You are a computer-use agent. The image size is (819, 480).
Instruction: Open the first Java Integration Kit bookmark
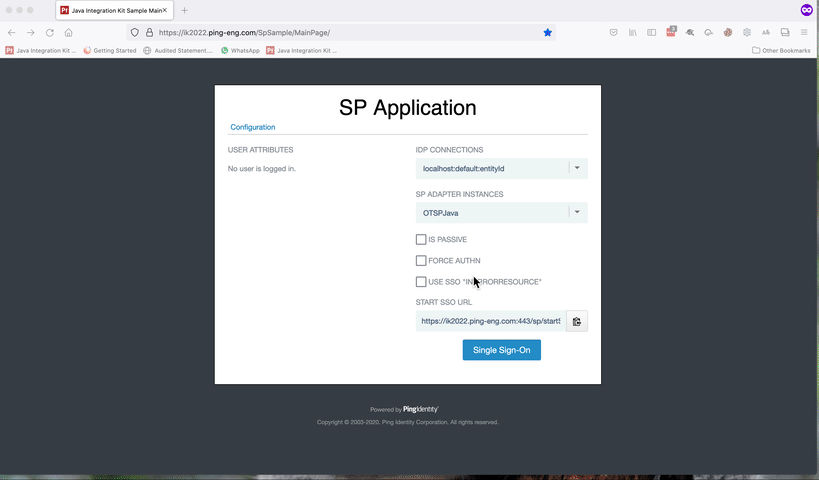pos(41,51)
